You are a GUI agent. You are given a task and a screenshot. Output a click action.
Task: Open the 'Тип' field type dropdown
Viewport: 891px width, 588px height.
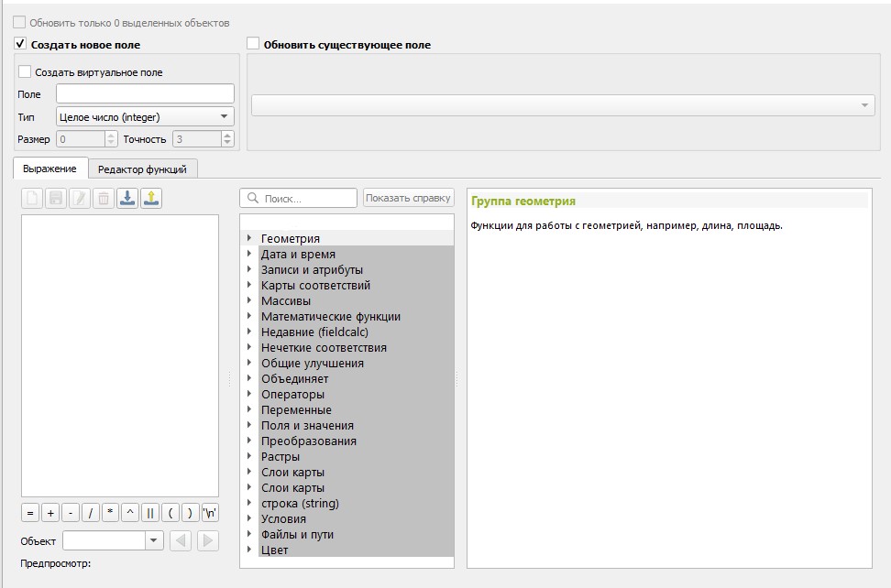click(x=145, y=116)
